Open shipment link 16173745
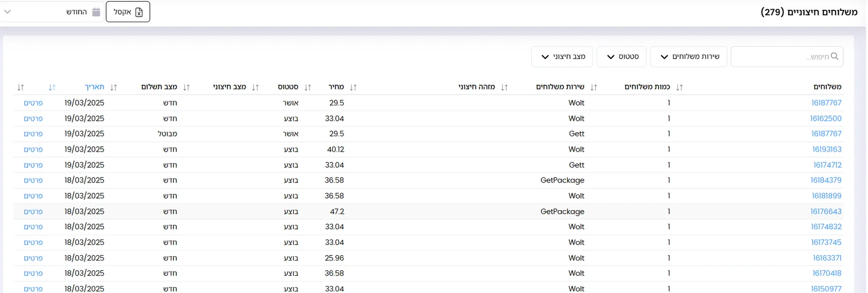Image resolution: width=868 pixels, height=293 pixels. (826, 243)
